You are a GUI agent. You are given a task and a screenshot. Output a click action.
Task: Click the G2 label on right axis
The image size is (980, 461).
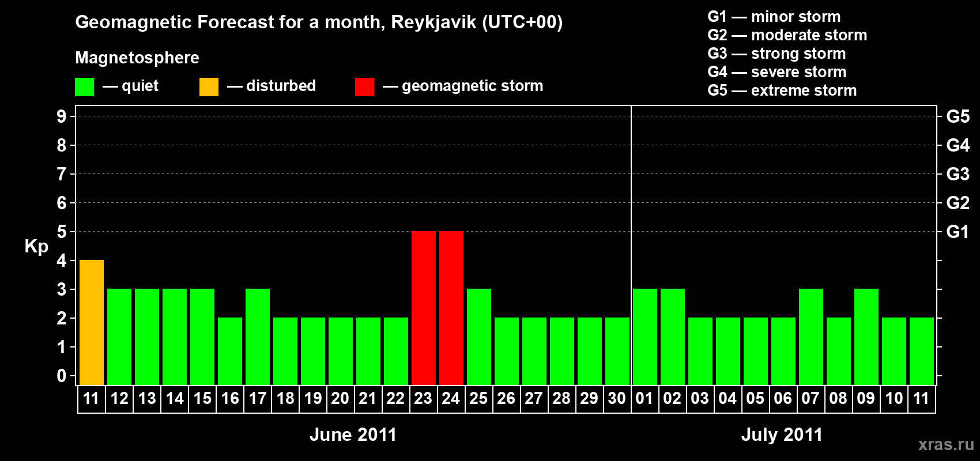958,203
